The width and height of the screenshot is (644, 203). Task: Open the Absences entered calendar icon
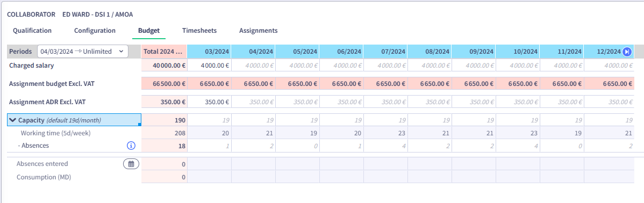click(131, 164)
